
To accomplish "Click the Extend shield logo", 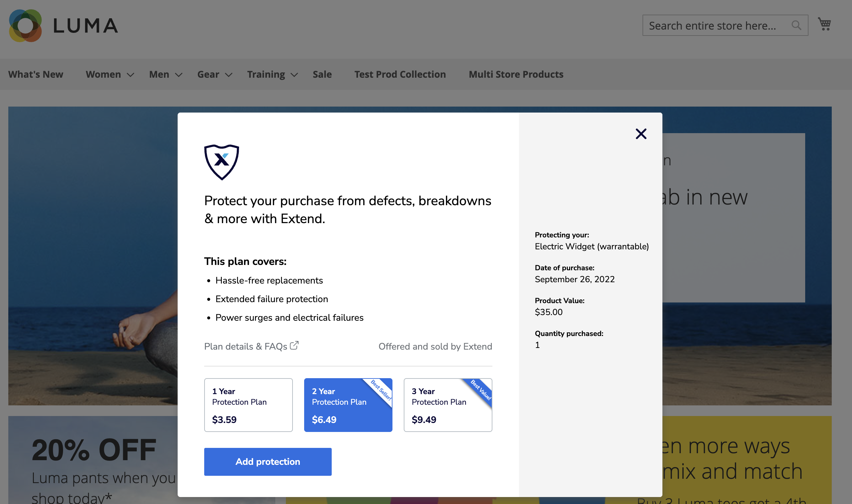I will (x=221, y=162).
